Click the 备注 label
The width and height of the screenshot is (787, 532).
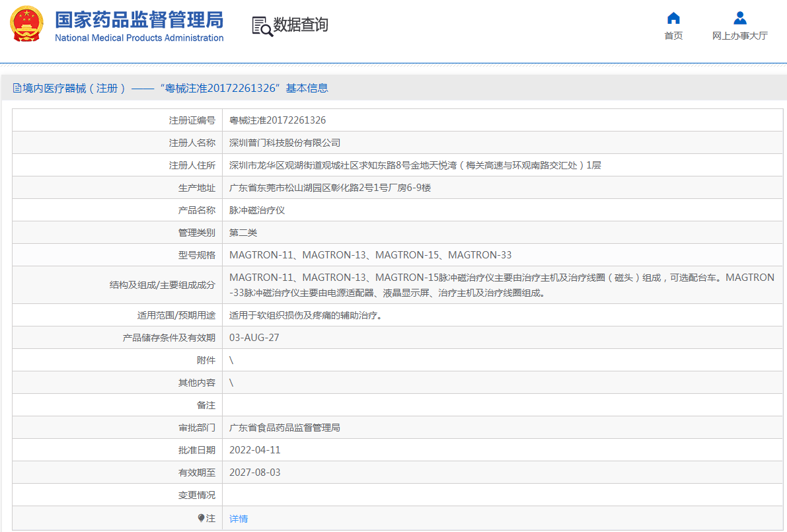coord(206,405)
